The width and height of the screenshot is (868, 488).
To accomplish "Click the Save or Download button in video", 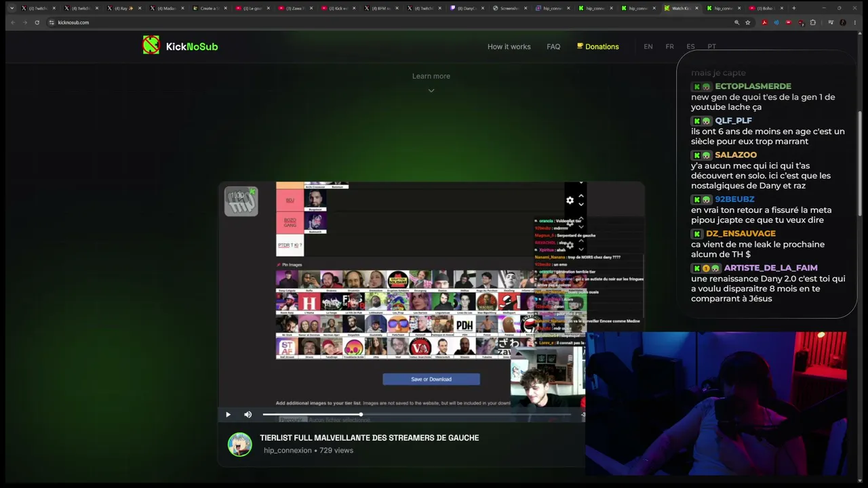I will [431, 379].
